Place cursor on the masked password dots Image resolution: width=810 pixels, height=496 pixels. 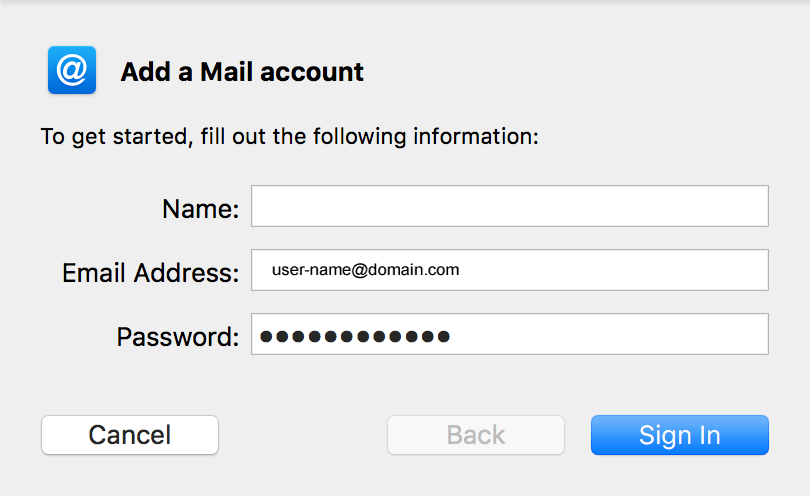click(x=355, y=337)
